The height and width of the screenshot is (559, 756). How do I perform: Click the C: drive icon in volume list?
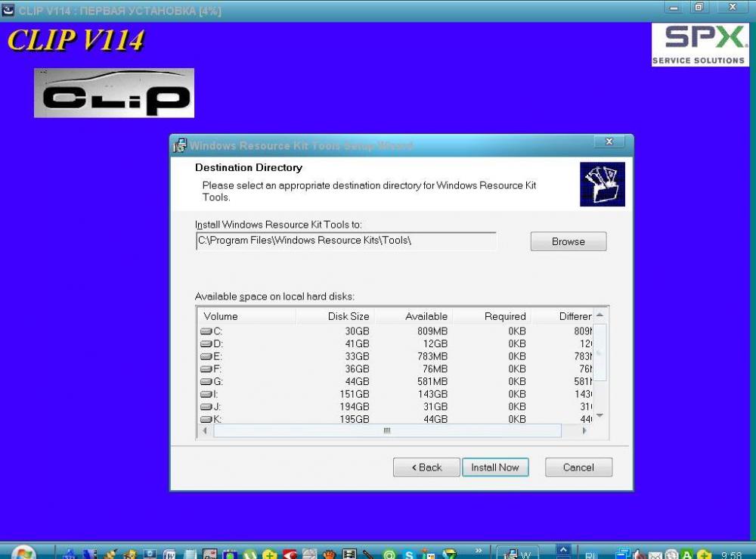pos(206,331)
